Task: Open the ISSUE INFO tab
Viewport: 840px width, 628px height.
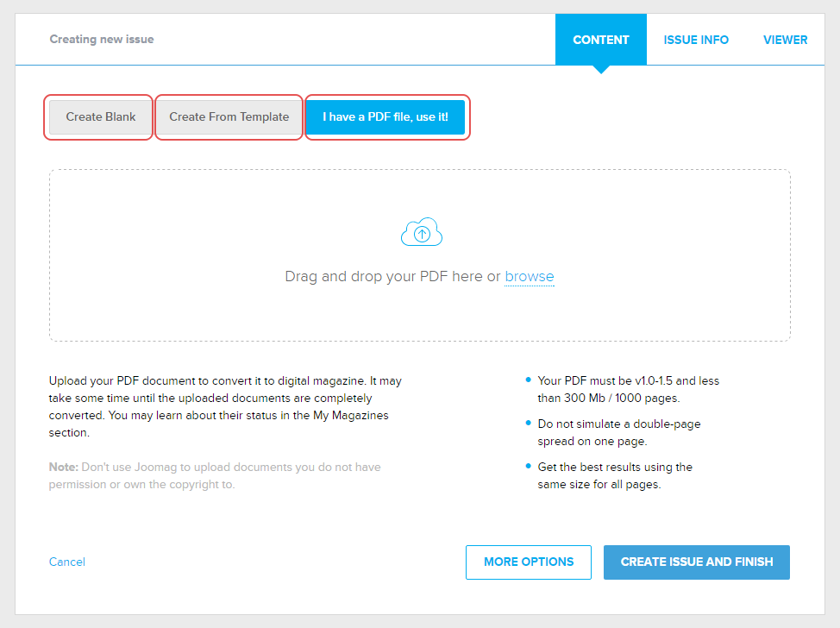Action: click(x=695, y=40)
